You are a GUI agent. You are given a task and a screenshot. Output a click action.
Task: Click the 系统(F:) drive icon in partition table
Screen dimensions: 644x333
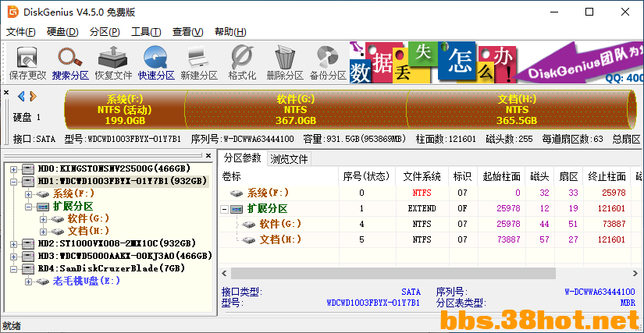coord(237,193)
